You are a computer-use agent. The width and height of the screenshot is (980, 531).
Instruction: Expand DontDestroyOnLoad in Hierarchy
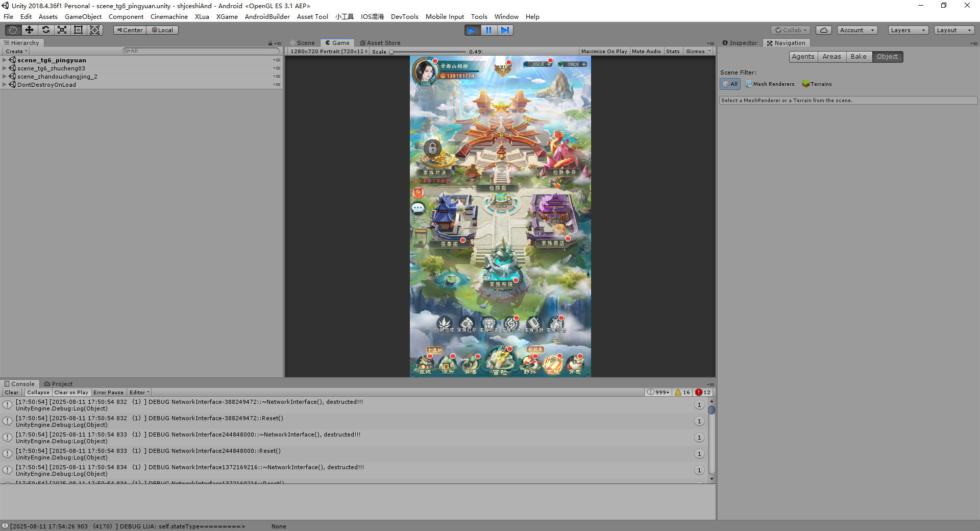click(x=5, y=85)
